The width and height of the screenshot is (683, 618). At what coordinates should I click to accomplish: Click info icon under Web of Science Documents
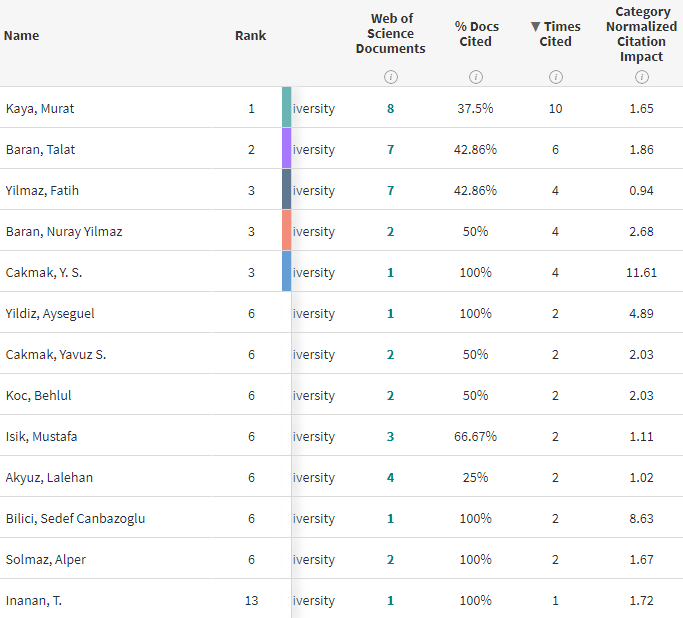[x=391, y=77]
